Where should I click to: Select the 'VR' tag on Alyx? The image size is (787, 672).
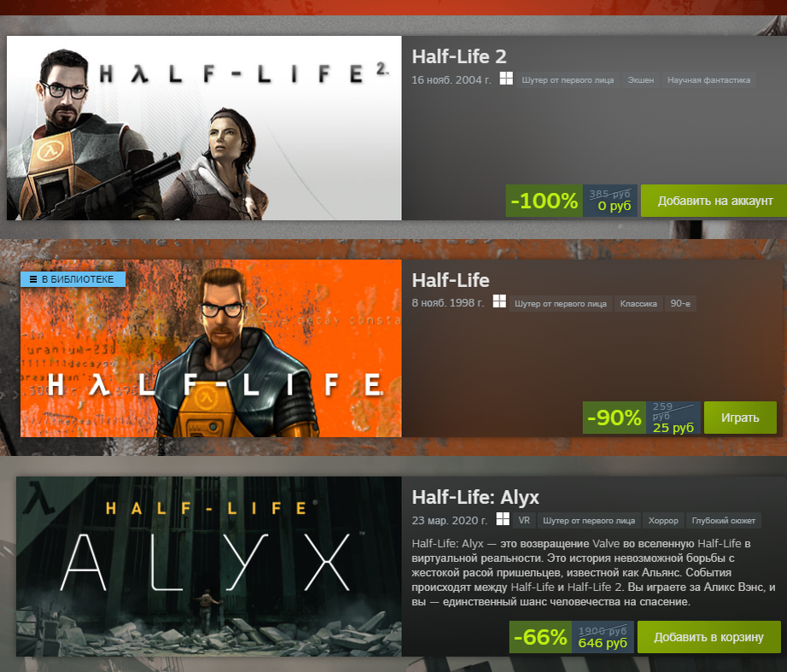tap(524, 520)
